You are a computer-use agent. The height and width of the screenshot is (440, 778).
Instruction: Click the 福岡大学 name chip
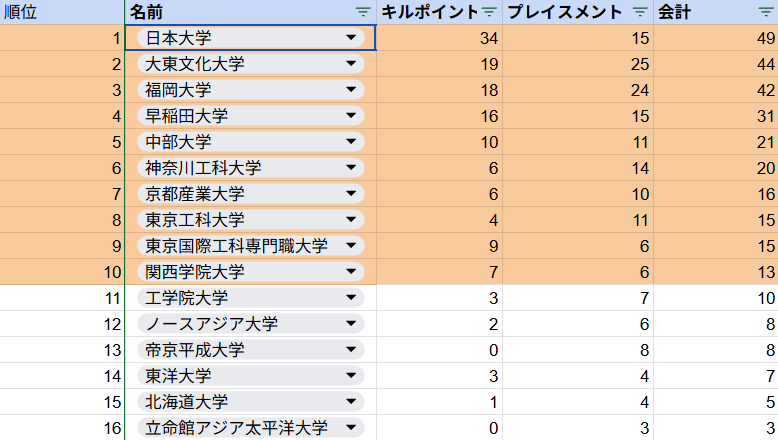tap(251, 90)
